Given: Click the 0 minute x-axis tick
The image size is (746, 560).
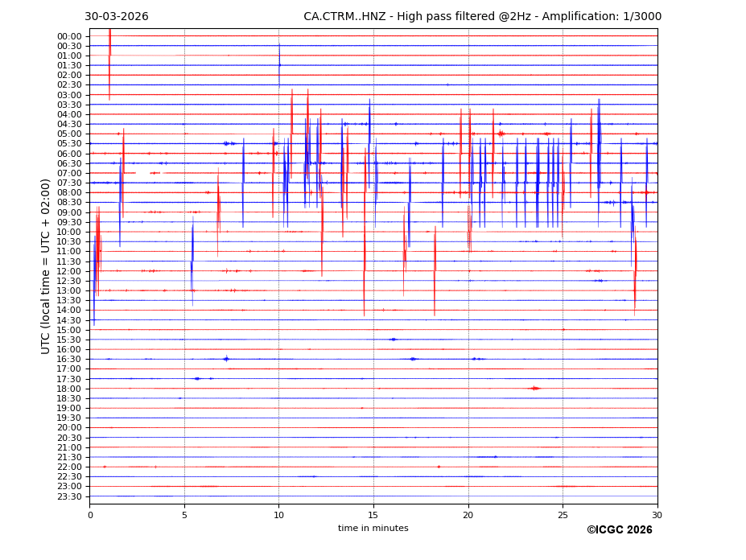Looking at the screenshot, I should click(90, 515).
